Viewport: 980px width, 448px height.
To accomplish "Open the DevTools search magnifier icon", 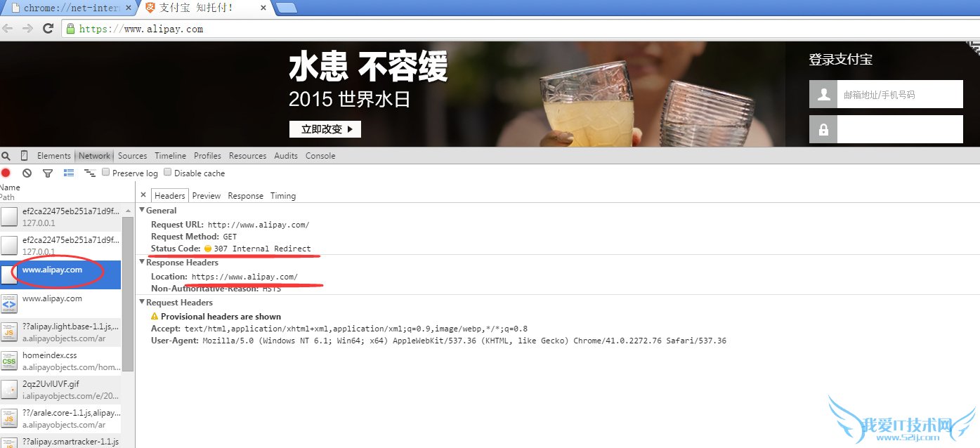I will (6, 156).
